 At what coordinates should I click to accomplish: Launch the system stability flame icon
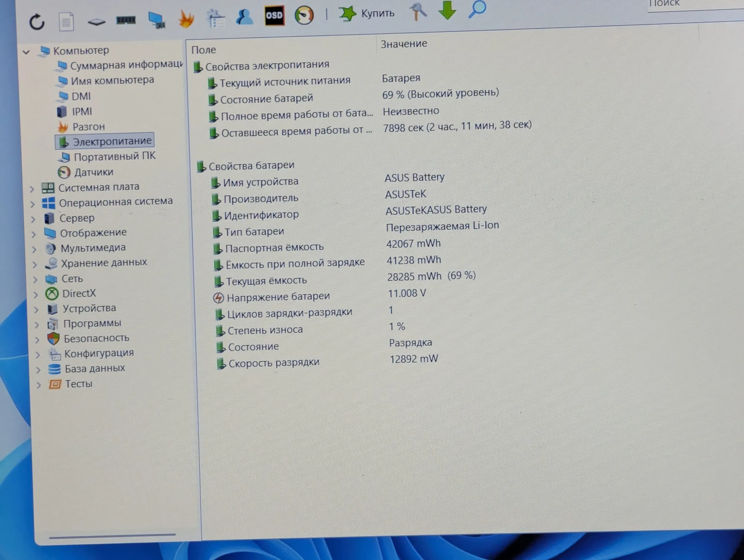(x=186, y=19)
